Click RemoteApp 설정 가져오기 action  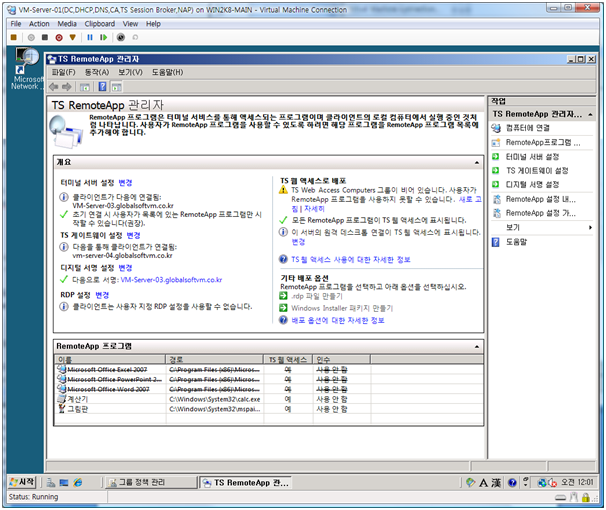[541, 213]
